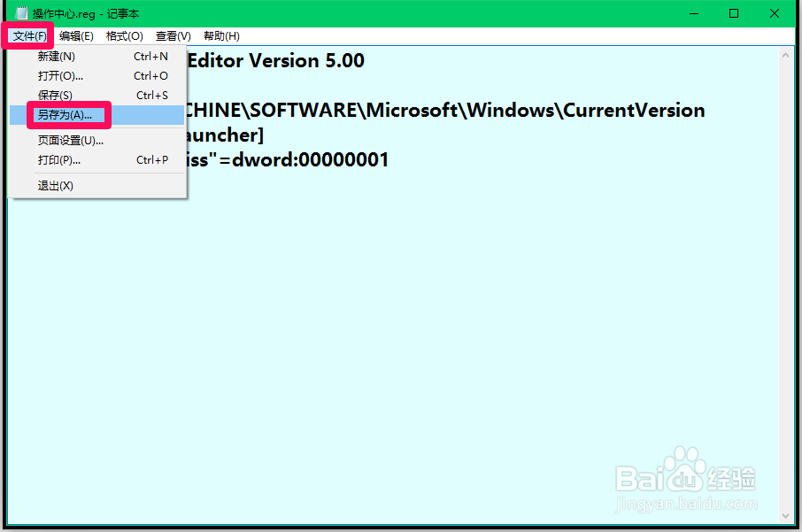This screenshot has width=802, height=532.
Task: Choose 退出(X) to exit Notepad
Action: 97,186
